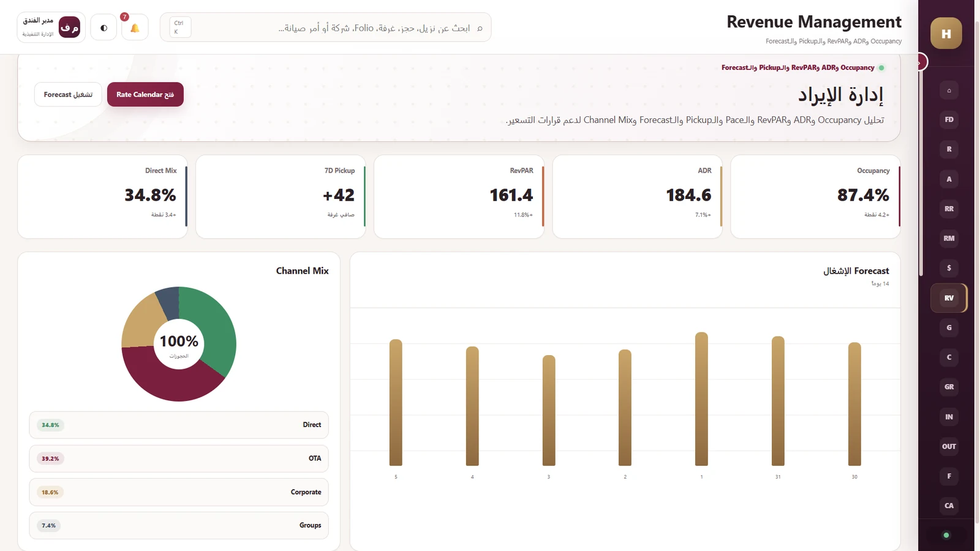This screenshot has width=980, height=551.
Task: Select the OTA channel row
Action: (179, 459)
